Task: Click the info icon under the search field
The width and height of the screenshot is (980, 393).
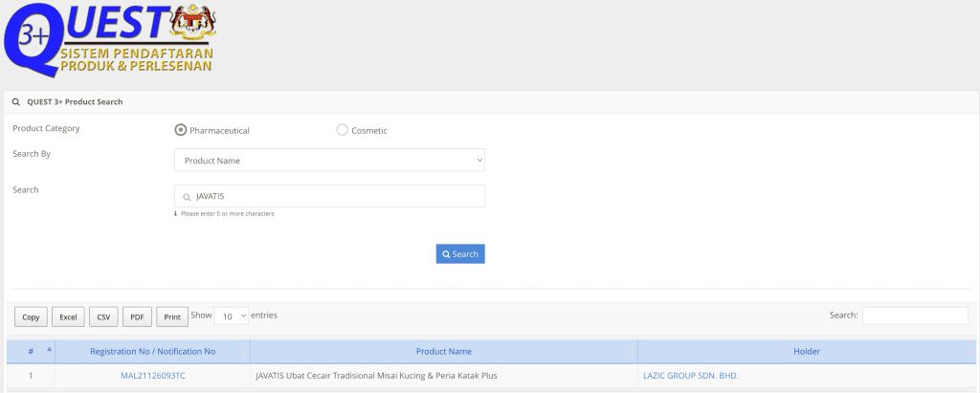Action: pos(176,213)
